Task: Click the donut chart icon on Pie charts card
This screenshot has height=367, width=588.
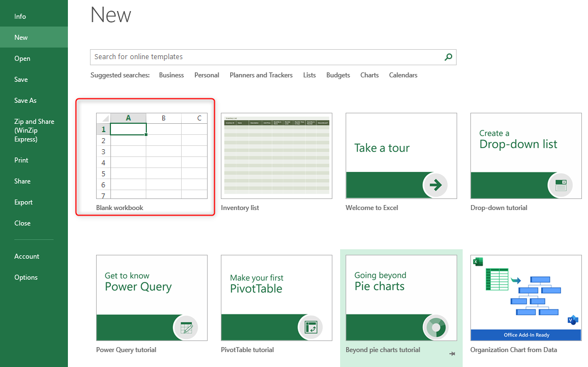Action: click(x=436, y=327)
